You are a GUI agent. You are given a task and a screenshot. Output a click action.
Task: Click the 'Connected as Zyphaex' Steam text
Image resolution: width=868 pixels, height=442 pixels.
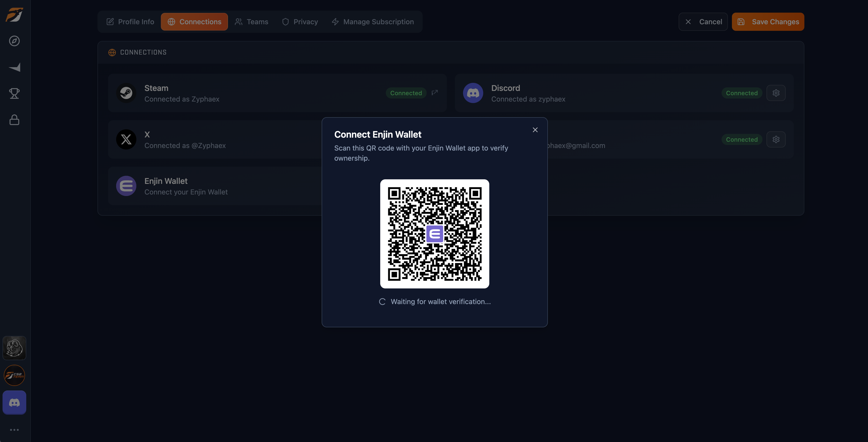(182, 99)
